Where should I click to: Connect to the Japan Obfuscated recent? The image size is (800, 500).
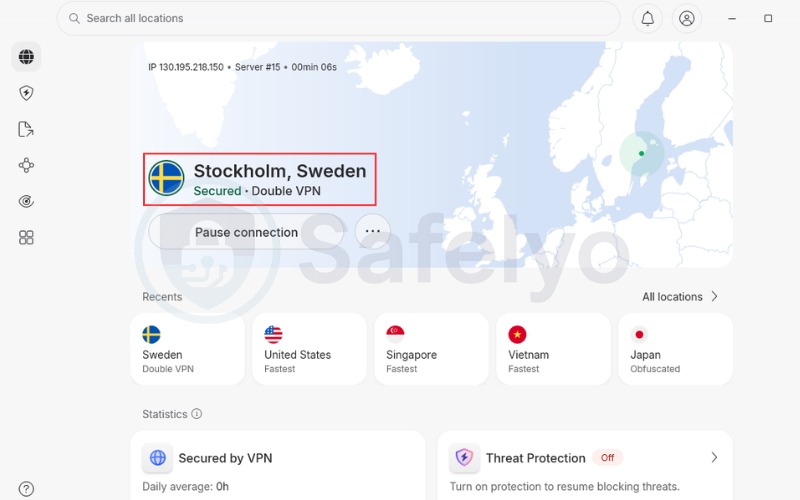675,349
